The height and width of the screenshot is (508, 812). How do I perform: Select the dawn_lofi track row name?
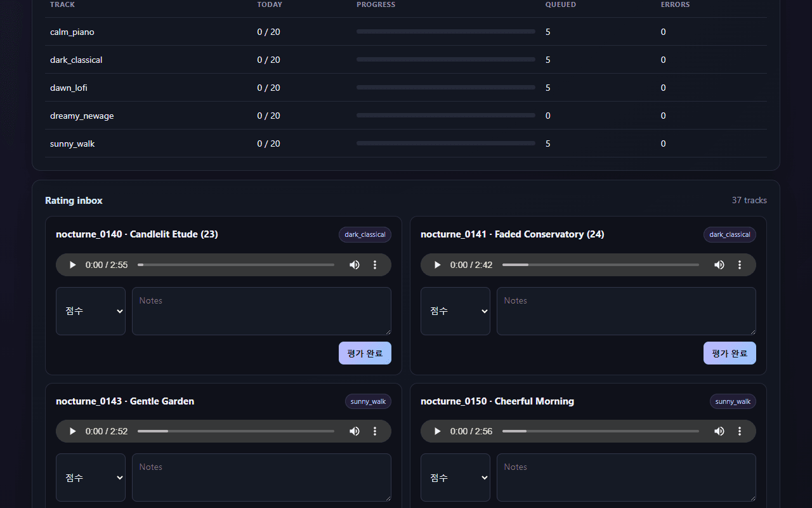pyautogui.click(x=69, y=88)
